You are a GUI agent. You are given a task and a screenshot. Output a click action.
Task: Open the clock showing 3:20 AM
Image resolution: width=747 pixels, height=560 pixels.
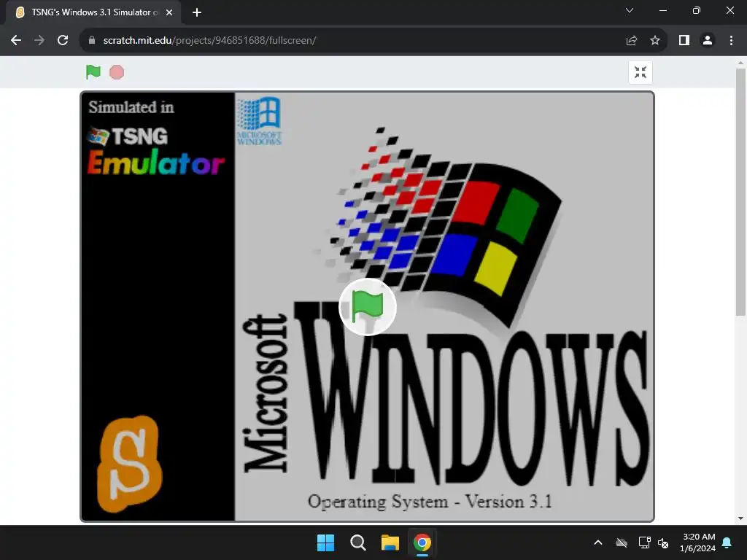pyautogui.click(x=698, y=542)
